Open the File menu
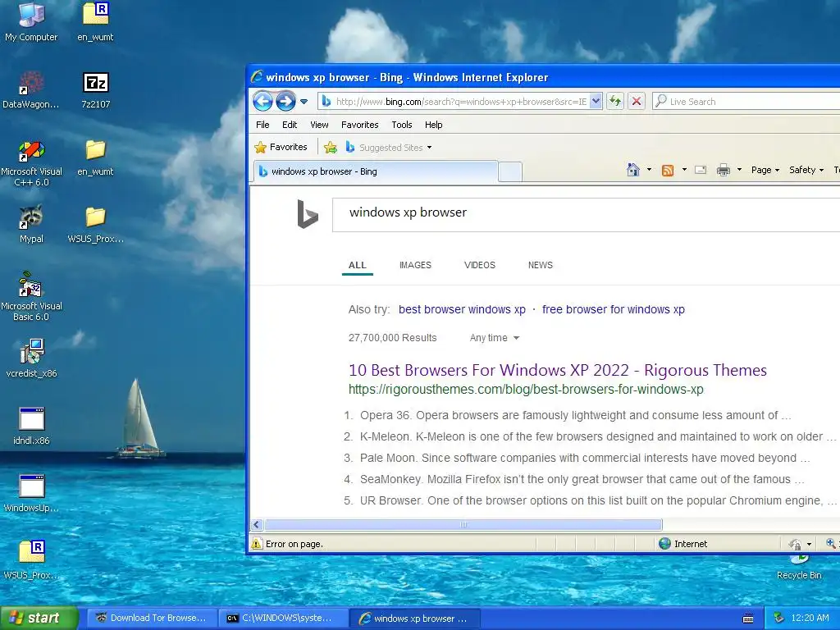The height and width of the screenshot is (630, 840). tap(262, 125)
